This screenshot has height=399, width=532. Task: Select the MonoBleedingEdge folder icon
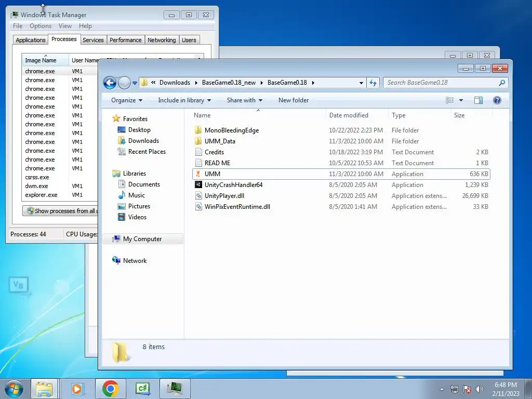click(198, 130)
